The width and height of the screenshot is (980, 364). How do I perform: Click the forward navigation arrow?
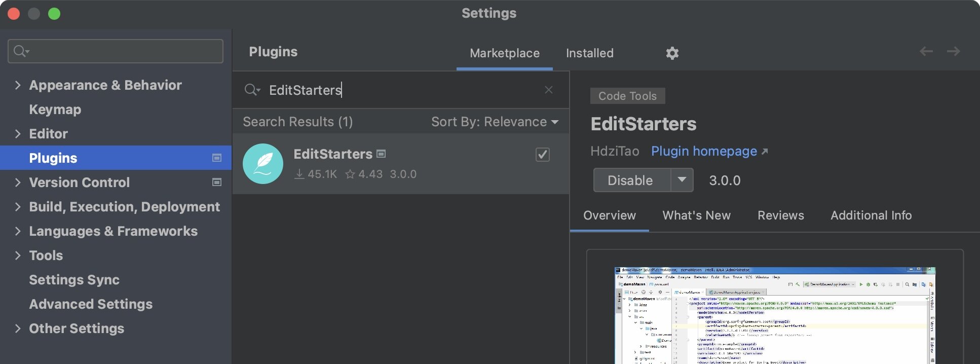[953, 51]
